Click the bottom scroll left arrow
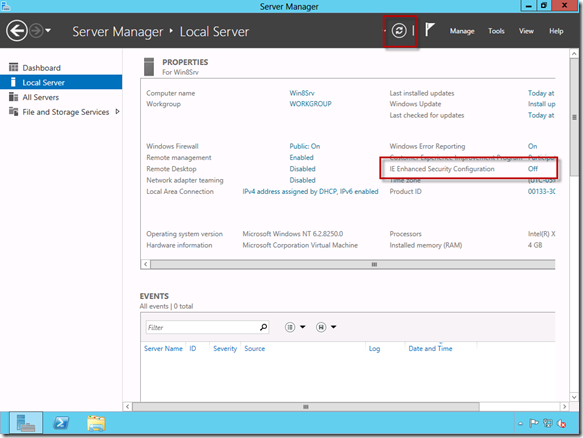583x438 pixels. [128, 407]
